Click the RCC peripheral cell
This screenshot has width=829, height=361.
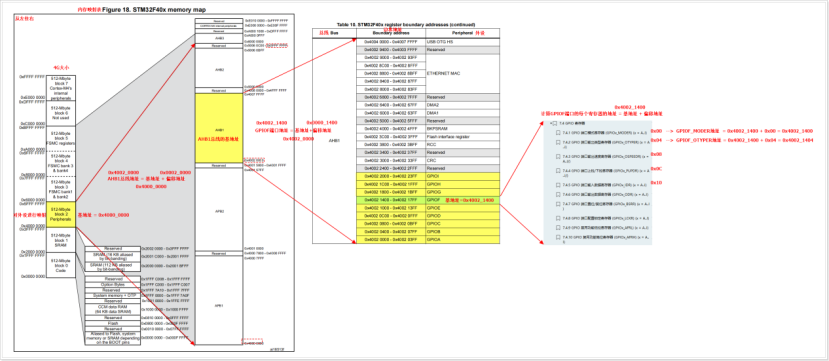click(462, 145)
